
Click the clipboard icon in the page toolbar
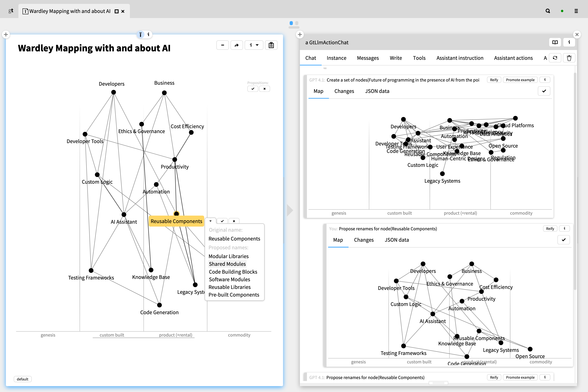pyautogui.click(x=271, y=45)
